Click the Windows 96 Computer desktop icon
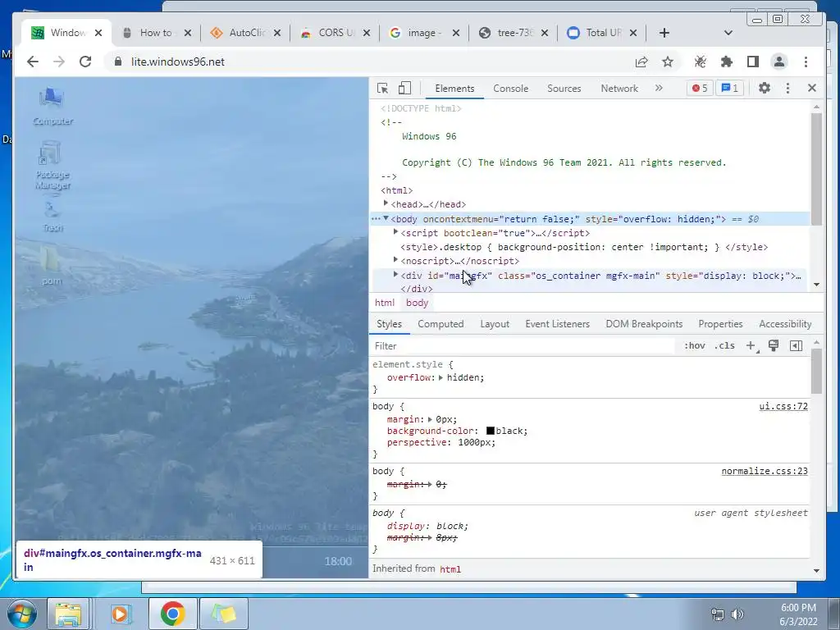The height and width of the screenshot is (630, 840). pyautogui.click(x=52, y=106)
